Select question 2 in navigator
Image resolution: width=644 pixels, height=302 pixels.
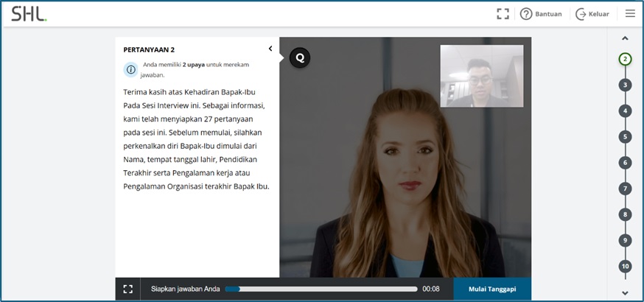click(x=625, y=59)
